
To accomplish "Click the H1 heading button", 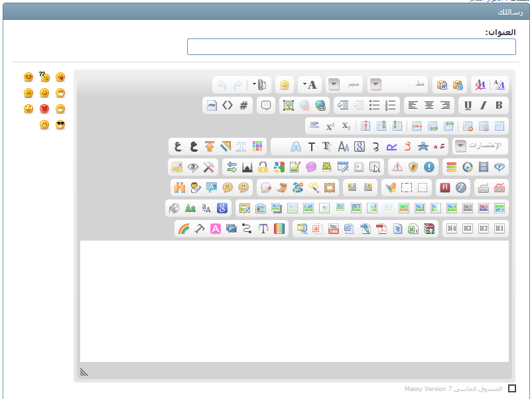I will [x=499, y=229].
